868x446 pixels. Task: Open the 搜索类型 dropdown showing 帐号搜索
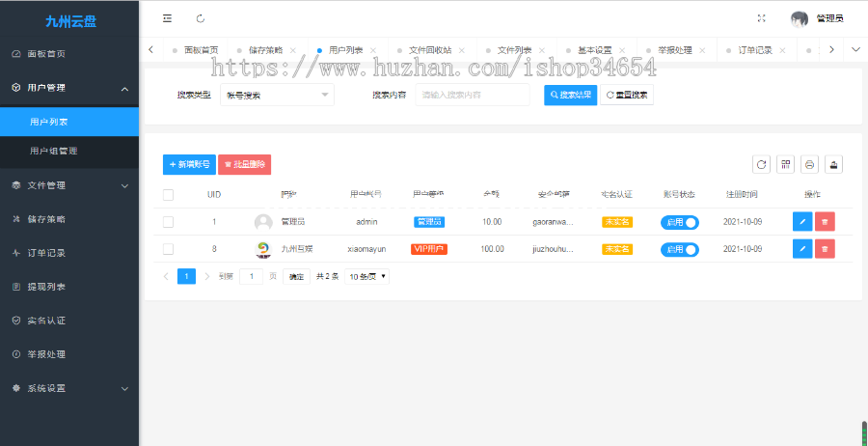click(278, 95)
